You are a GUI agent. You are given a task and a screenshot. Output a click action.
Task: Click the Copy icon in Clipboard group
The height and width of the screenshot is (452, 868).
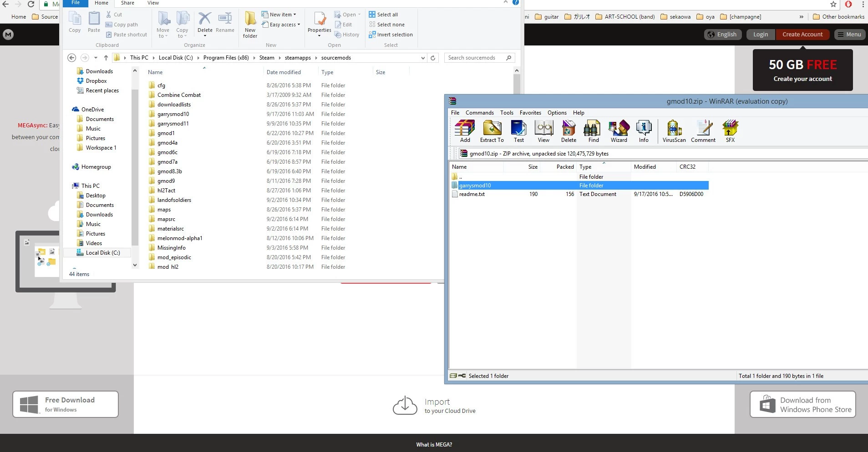[75, 23]
